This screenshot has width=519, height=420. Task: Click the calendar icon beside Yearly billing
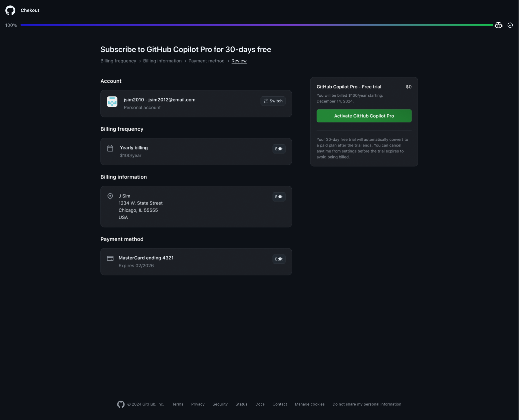110,148
